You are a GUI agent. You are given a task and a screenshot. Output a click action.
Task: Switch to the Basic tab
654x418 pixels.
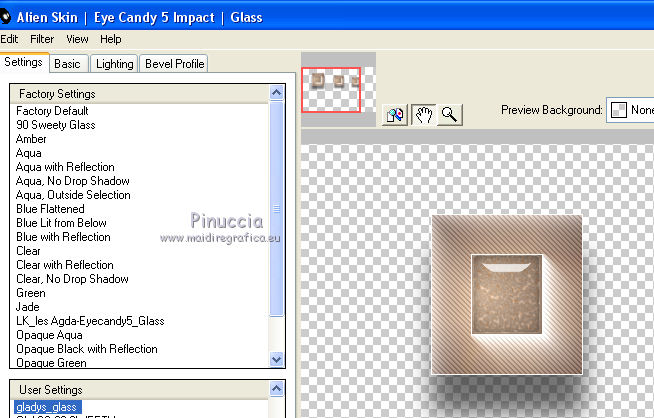coord(67,64)
